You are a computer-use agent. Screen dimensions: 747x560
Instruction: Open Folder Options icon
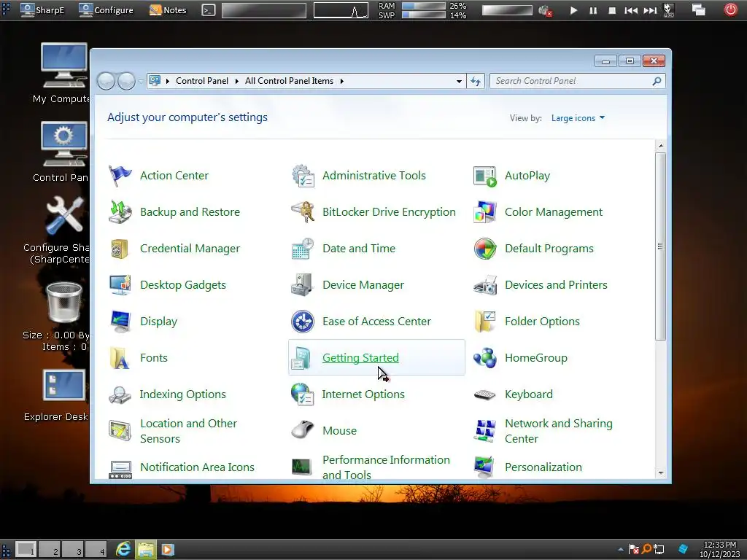click(x=485, y=322)
